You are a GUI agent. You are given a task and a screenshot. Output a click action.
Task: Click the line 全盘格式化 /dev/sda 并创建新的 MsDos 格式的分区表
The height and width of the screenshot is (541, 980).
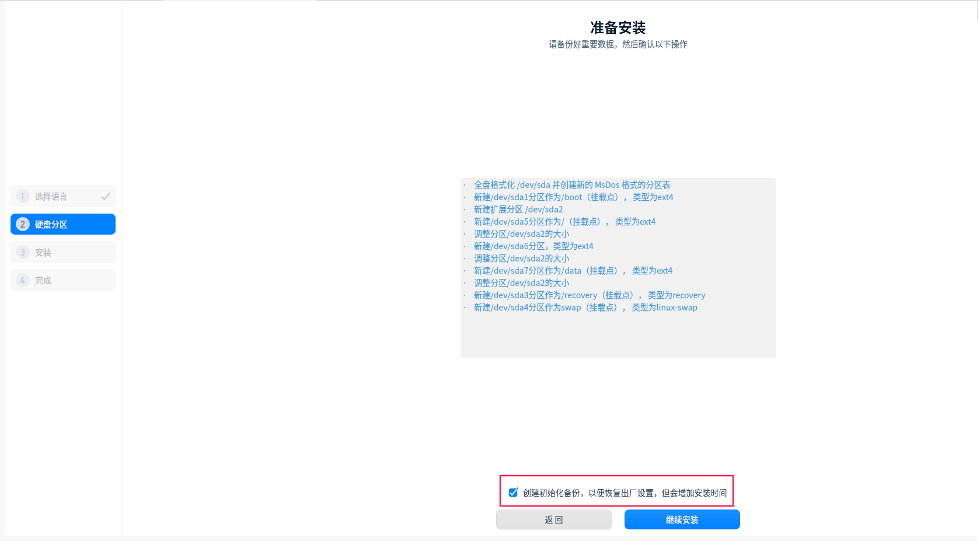click(x=572, y=185)
